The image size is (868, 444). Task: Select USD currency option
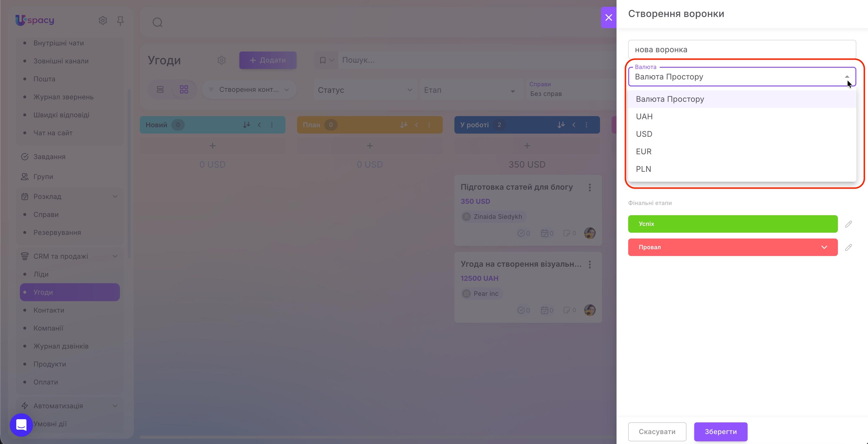pos(742,134)
